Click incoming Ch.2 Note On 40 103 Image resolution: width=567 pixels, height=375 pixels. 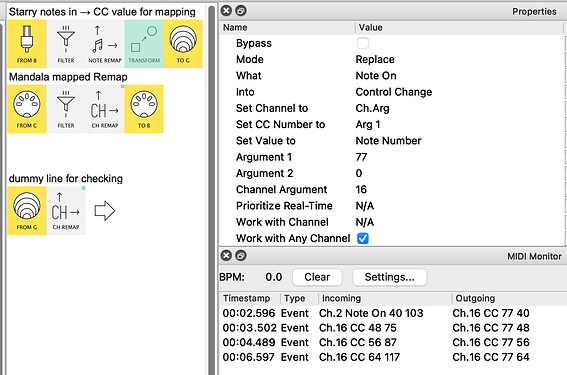pos(371,313)
